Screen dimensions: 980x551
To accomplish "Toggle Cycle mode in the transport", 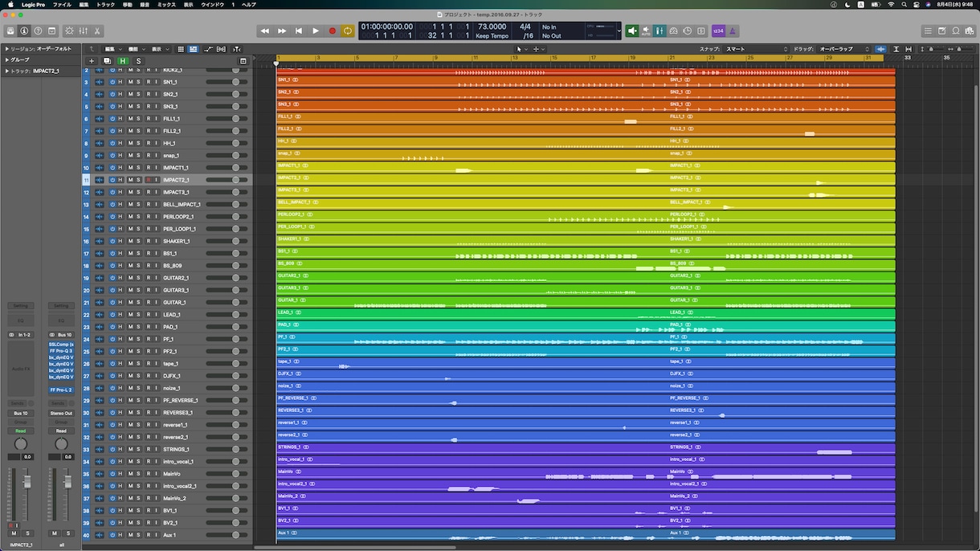I will 348,31.
